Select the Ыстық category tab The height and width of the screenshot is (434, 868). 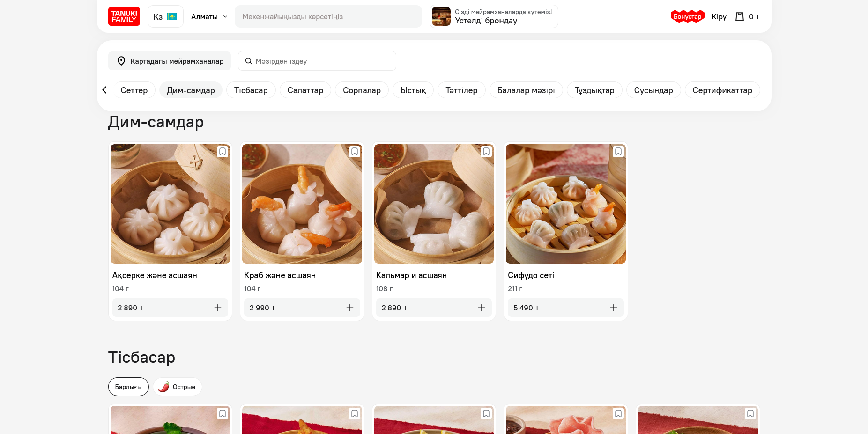tap(413, 90)
